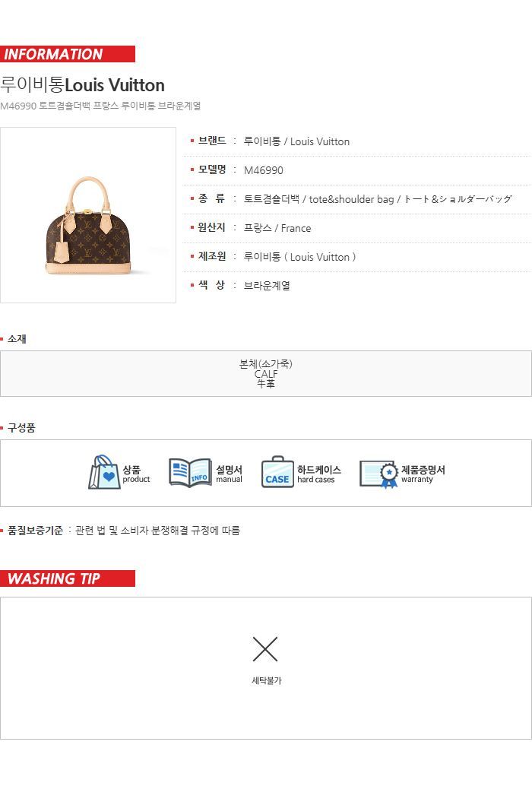The height and width of the screenshot is (805, 532).
Task: Click the Louis Vuitton product title
Action: [x=82, y=84]
